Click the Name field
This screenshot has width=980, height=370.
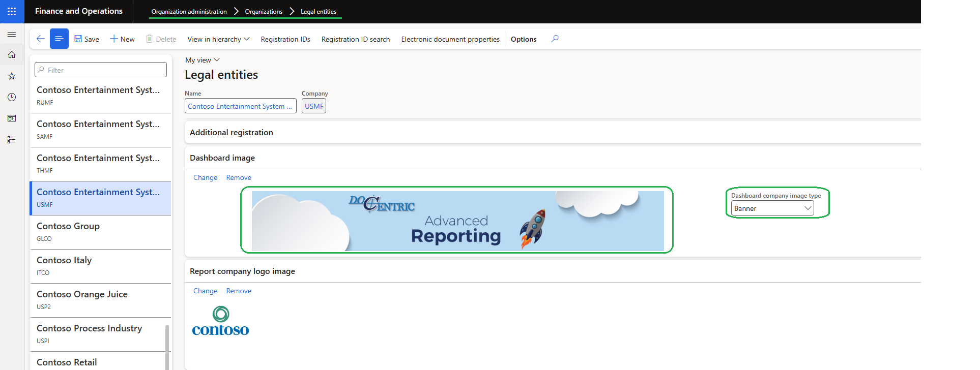pos(240,106)
